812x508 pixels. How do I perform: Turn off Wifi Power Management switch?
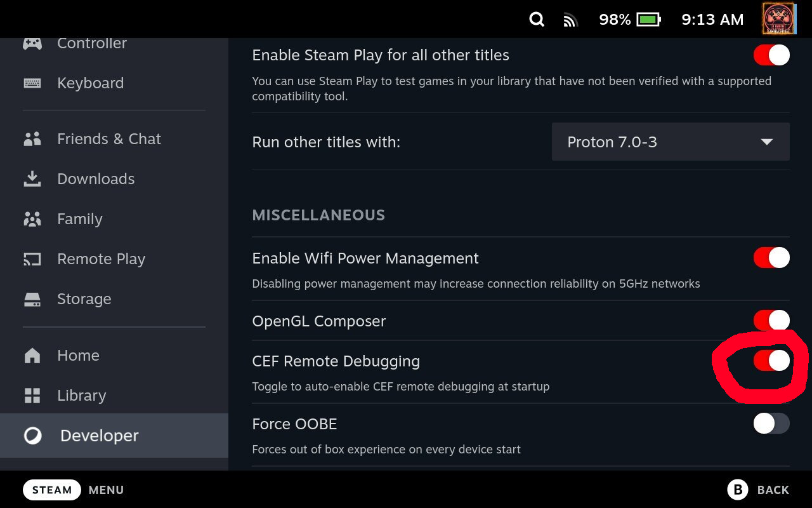(x=771, y=258)
